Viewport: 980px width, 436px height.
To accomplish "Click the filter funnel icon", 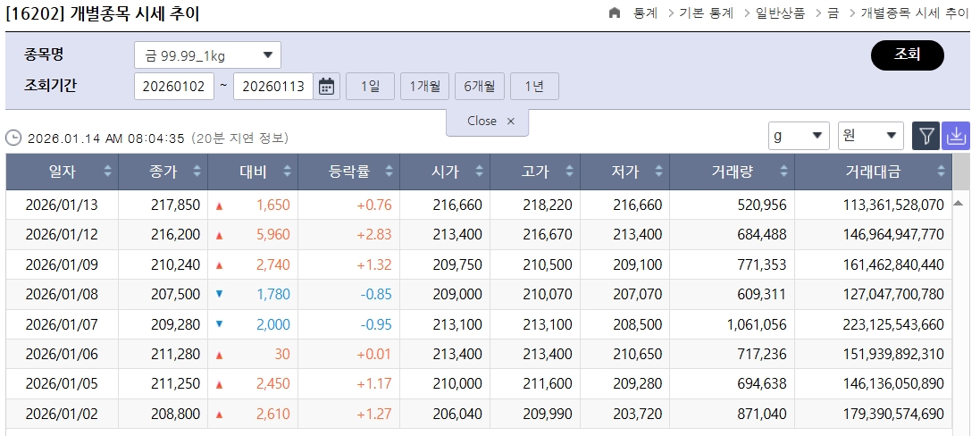I will click(926, 136).
